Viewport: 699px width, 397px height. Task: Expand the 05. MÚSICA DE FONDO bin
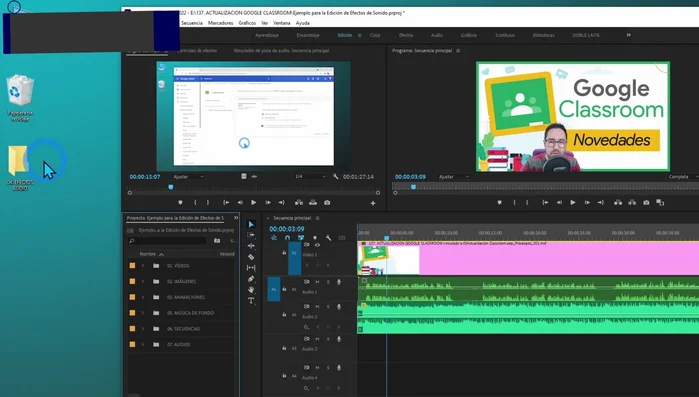[x=143, y=313]
